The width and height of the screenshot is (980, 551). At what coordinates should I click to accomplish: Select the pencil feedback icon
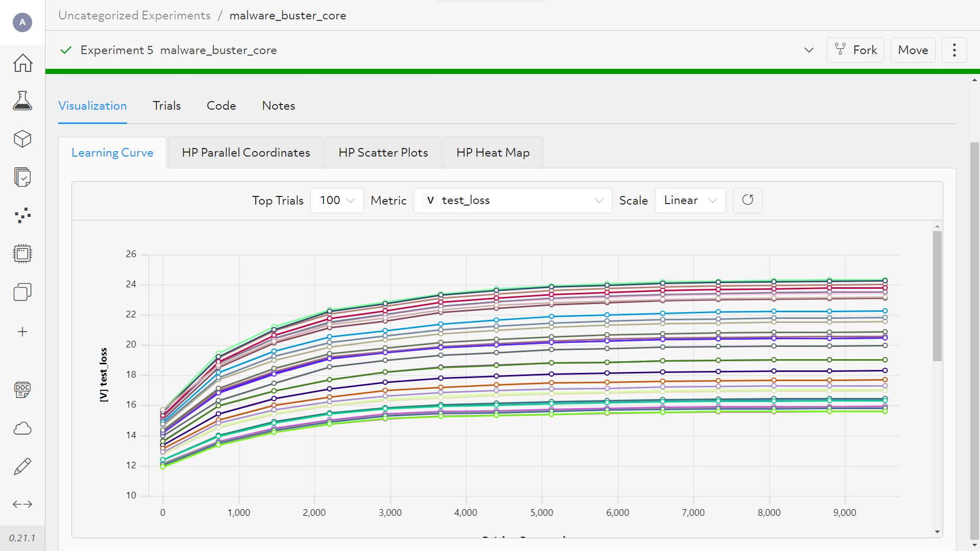click(x=22, y=466)
